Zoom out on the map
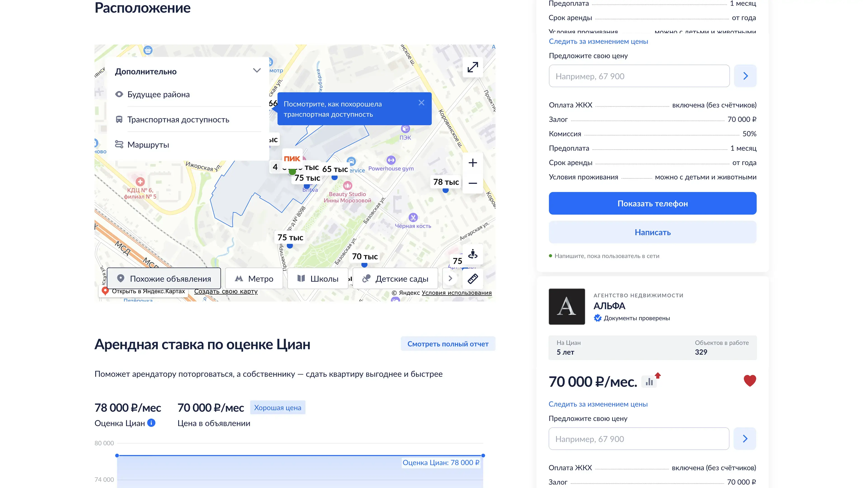The image size is (868, 488). [472, 183]
